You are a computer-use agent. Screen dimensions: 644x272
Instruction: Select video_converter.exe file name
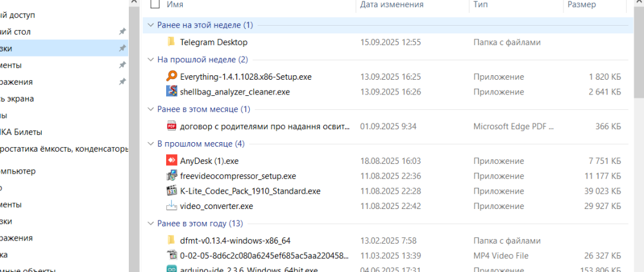click(x=216, y=206)
